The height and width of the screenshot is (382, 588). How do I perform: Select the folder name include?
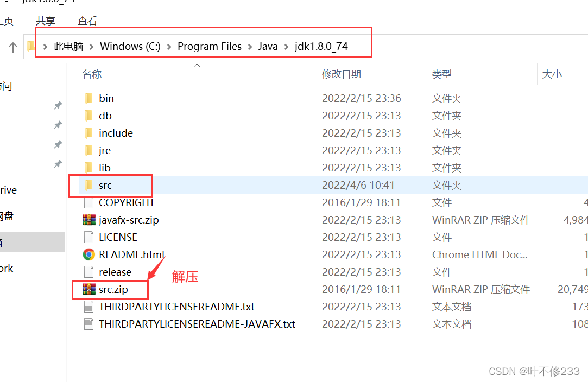(x=116, y=133)
